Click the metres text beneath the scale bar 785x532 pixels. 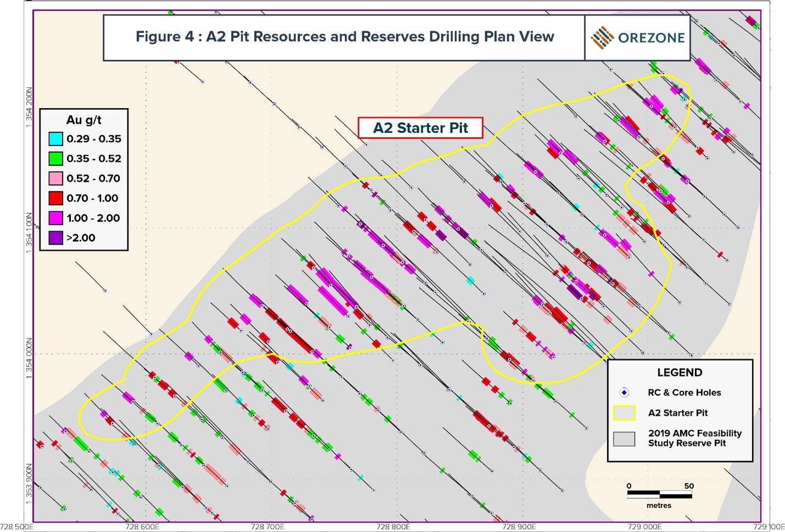click(x=658, y=505)
